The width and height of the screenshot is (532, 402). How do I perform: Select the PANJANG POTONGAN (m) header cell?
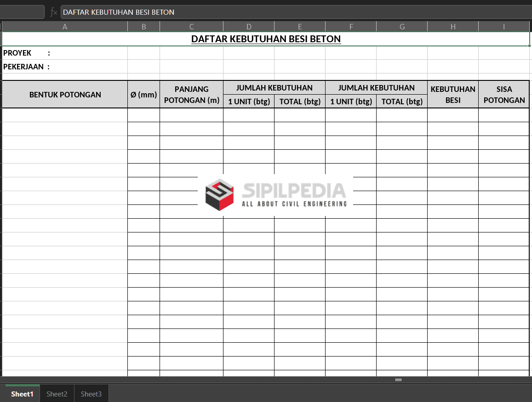click(x=192, y=95)
